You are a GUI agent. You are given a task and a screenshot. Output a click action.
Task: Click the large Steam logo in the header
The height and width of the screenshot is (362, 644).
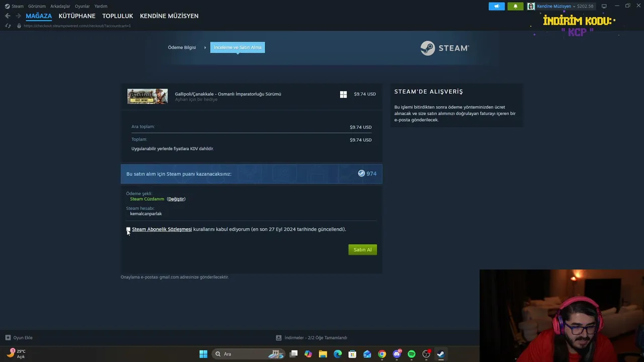point(445,48)
